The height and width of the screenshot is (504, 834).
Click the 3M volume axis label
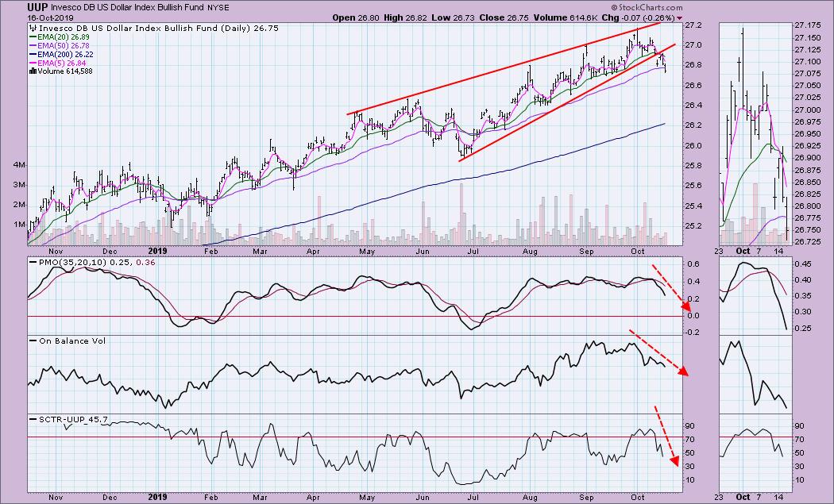click(x=20, y=185)
